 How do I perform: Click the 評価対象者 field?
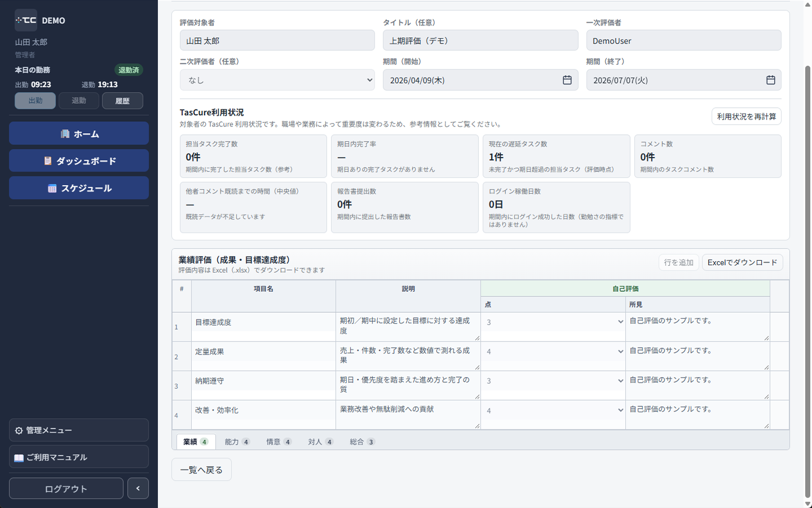tap(277, 41)
